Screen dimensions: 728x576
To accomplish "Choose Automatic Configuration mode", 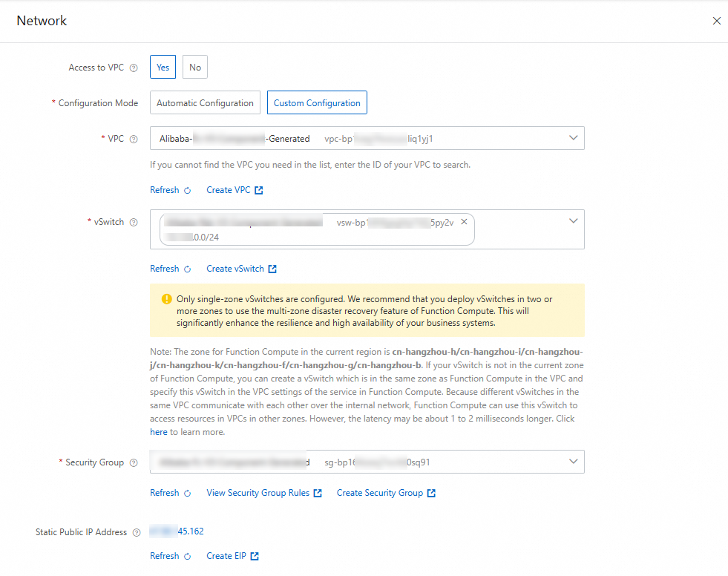I will pyautogui.click(x=205, y=102).
